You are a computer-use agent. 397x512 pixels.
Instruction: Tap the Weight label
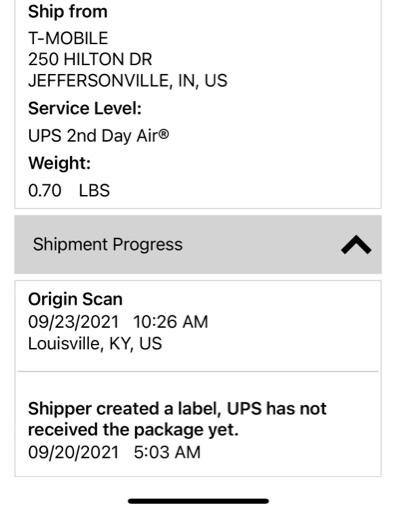point(59,163)
